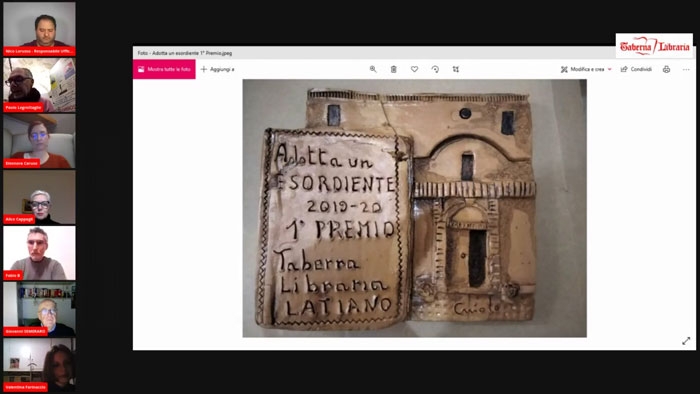The image size is (700, 394).
Task: Click the displayed ceramic plaque photo
Action: (415, 208)
